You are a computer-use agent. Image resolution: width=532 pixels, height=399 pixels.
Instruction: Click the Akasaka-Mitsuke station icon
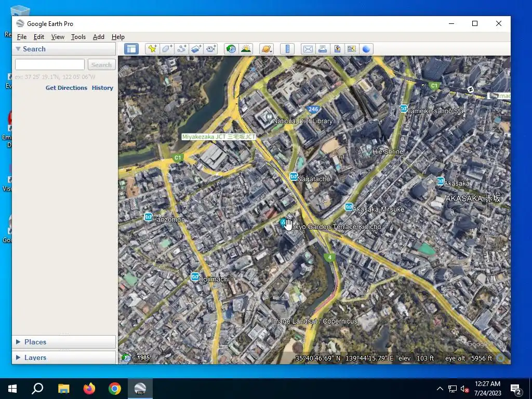(x=349, y=207)
